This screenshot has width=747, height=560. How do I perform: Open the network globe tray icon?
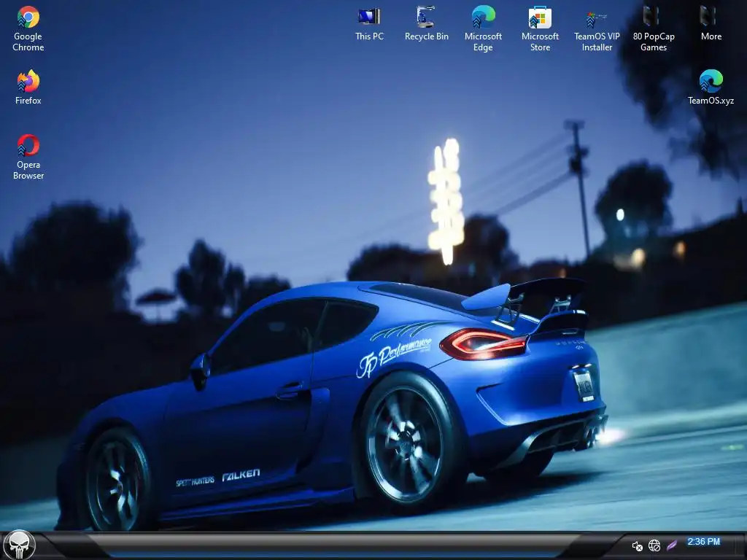point(654,545)
